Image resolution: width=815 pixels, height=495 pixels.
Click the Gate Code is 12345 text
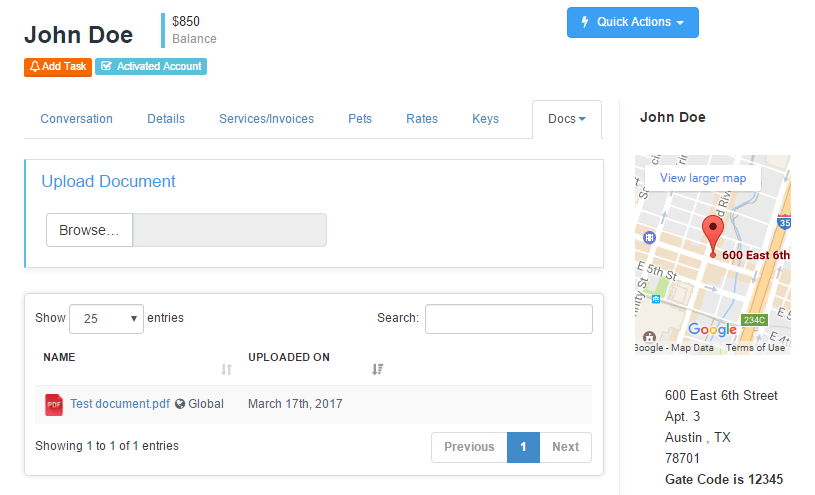click(724, 479)
